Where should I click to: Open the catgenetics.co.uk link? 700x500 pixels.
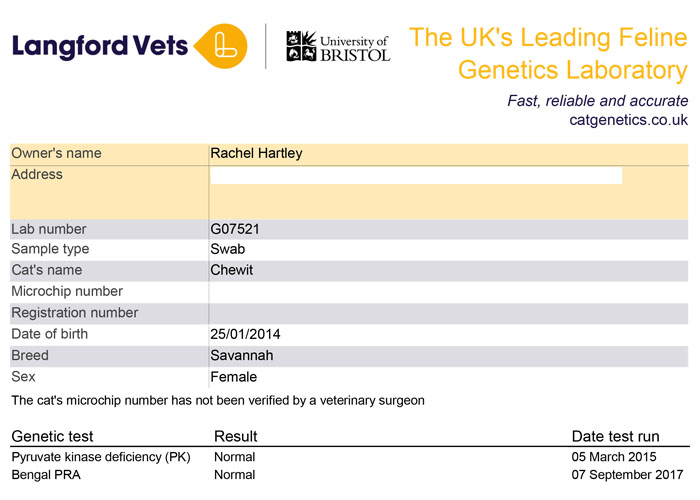(x=629, y=120)
